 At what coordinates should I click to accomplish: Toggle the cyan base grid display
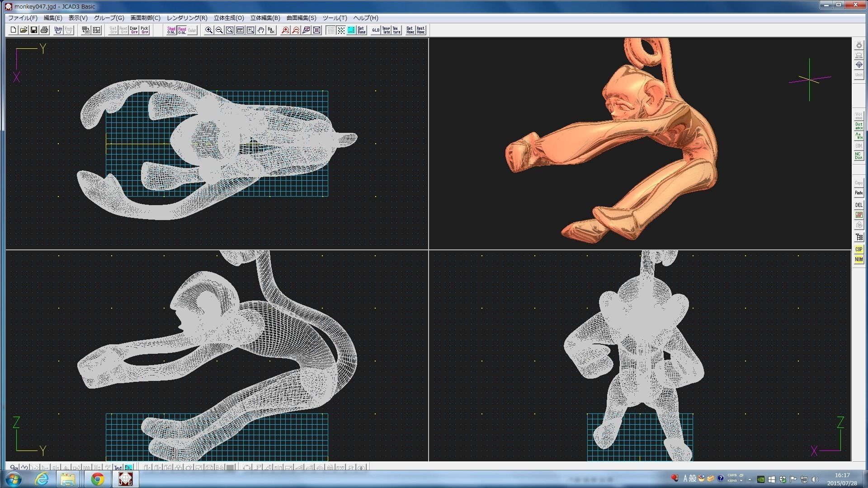[351, 30]
